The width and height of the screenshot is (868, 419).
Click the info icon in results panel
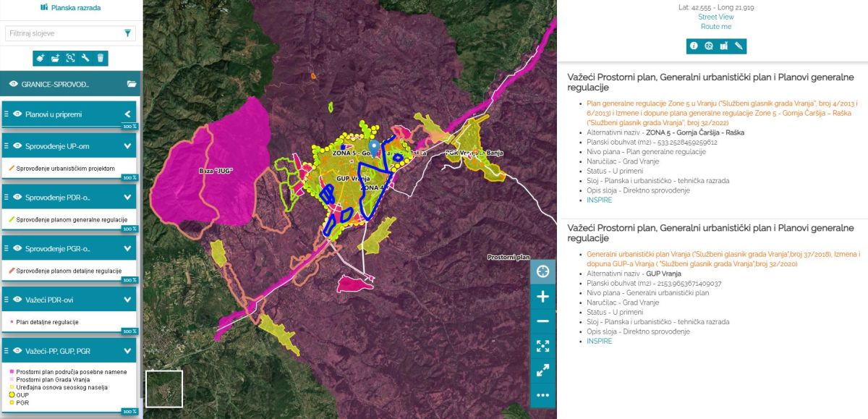[x=694, y=46]
